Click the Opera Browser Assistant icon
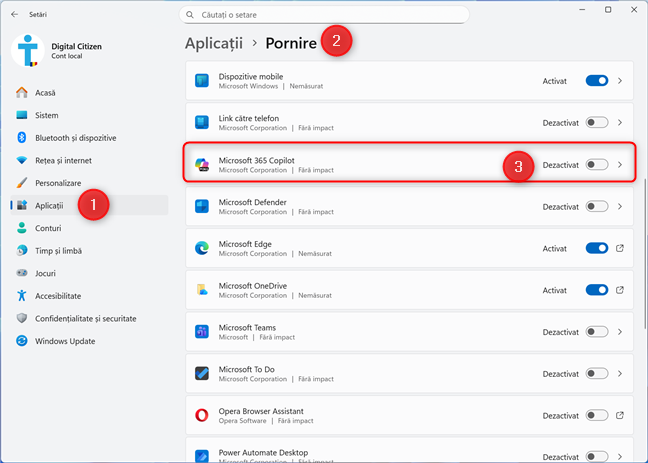 (202, 415)
